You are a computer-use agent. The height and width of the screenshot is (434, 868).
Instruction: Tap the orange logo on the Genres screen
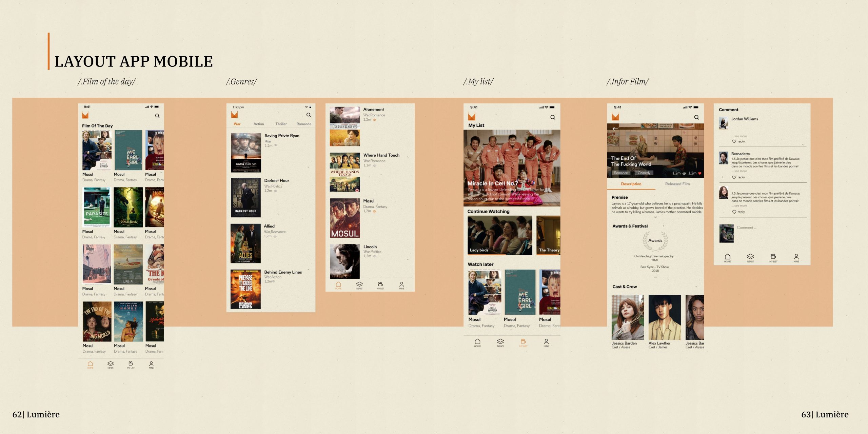[x=234, y=115]
